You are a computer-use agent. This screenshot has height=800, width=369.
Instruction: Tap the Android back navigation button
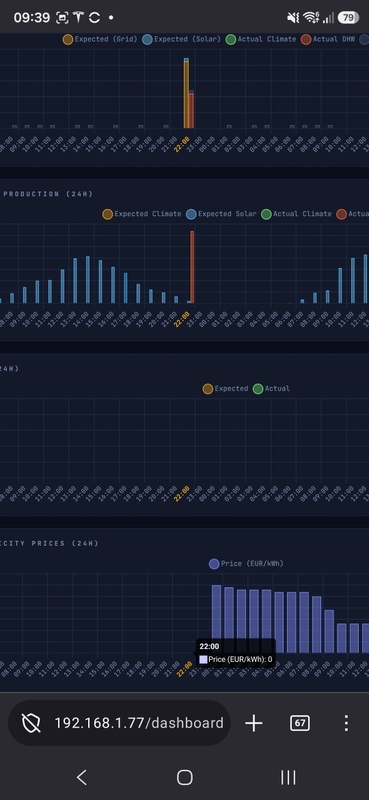pos(82,778)
